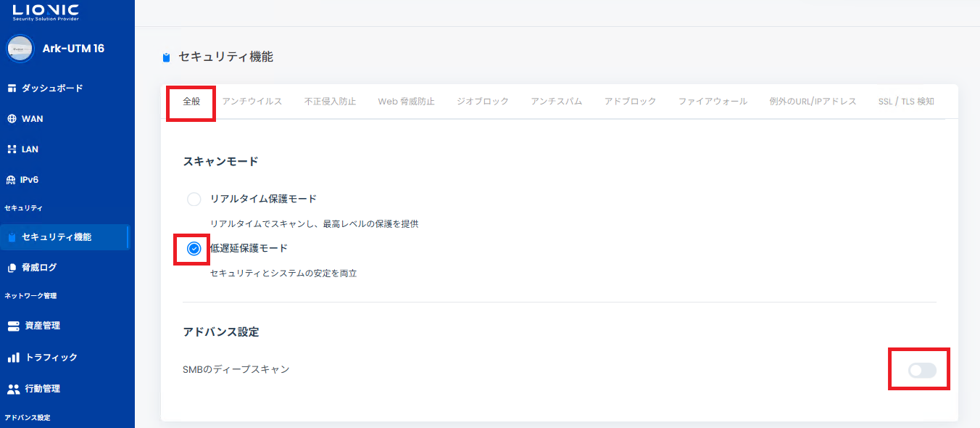980x428 pixels.
Task: Go to the Web 脅威防止 tab
Action: 406,102
